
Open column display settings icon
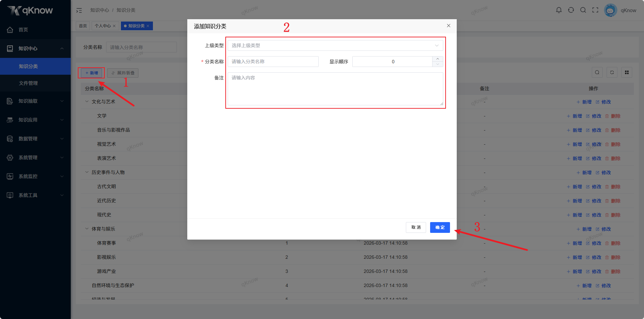pyautogui.click(x=627, y=72)
